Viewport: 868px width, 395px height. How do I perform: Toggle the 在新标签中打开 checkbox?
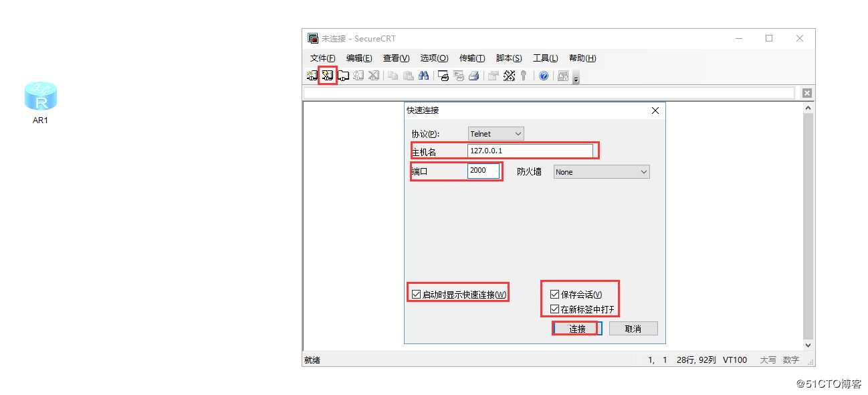[x=554, y=309]
